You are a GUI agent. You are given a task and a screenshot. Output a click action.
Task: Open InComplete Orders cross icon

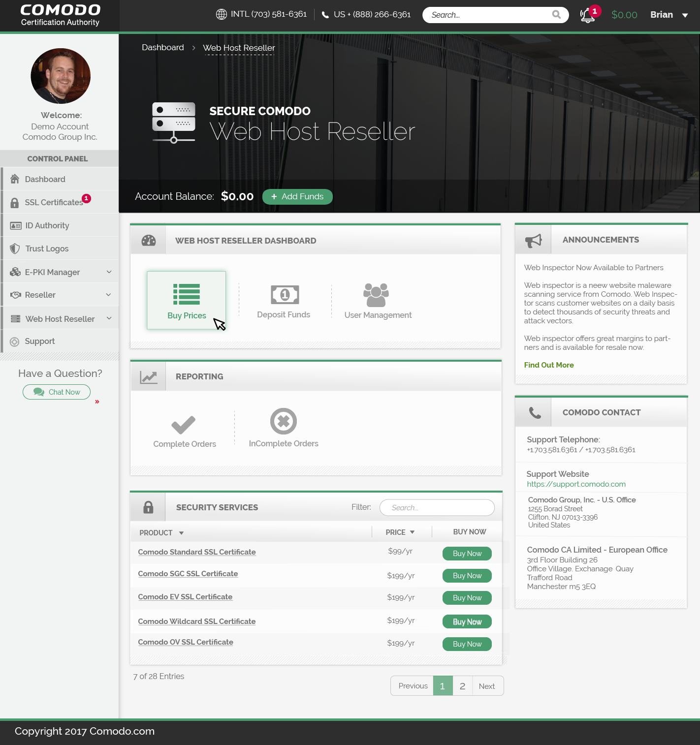284,421
